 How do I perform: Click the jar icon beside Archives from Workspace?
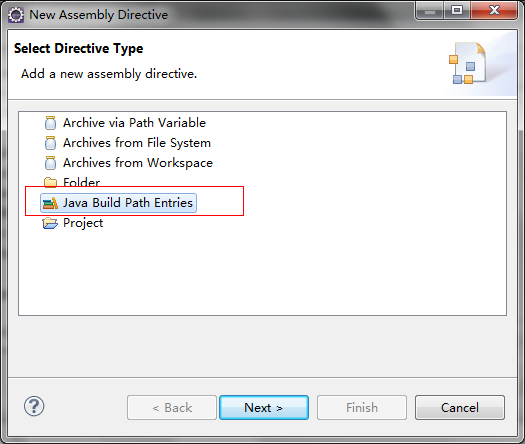[x=51, y=163]
